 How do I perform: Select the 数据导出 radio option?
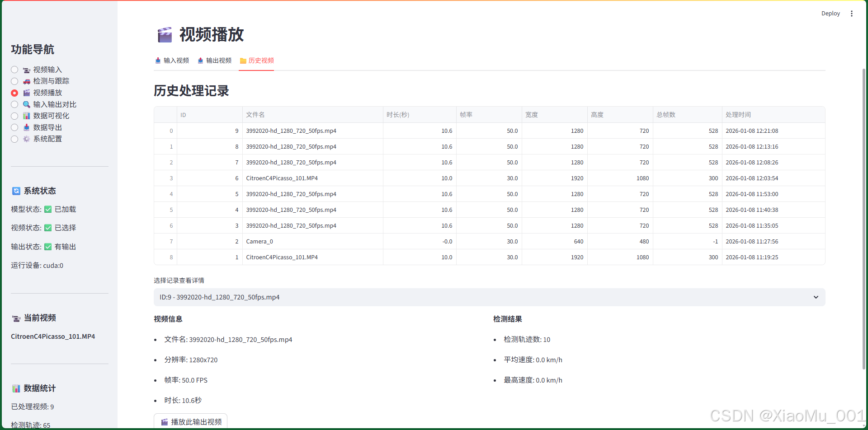(x=14, y=127)
